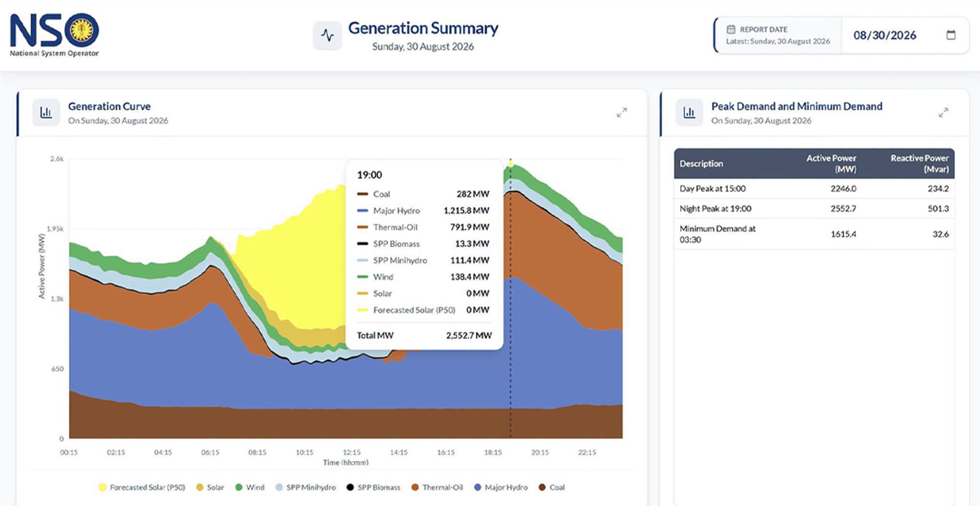Click the Thermal-Oil 791.9 MW tooltip row
The height and width of the screenshot is (506, 980).
(423, 227)
